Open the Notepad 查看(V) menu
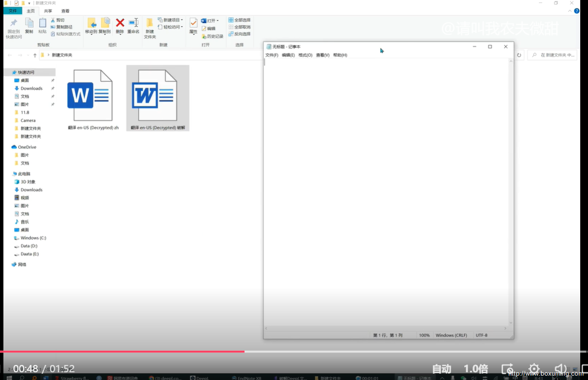The image size is (588, 380). tap(323, 55)
